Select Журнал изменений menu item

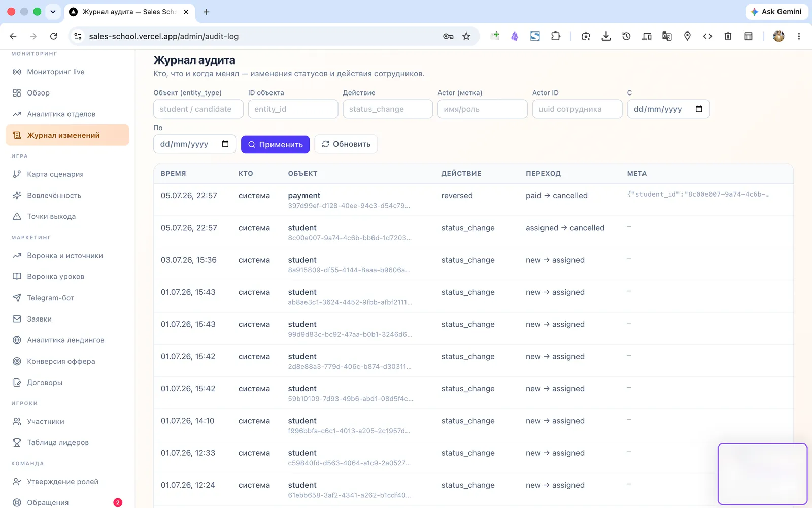67,135
